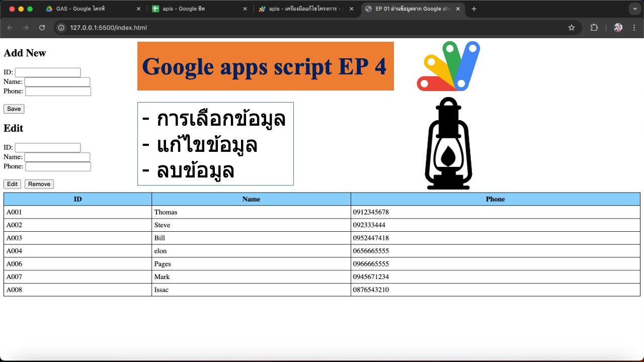Select the A002 ID cell

(77, 225)
